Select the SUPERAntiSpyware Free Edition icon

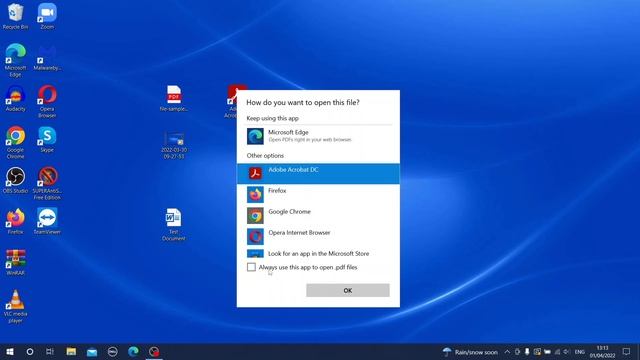(47, 184)
